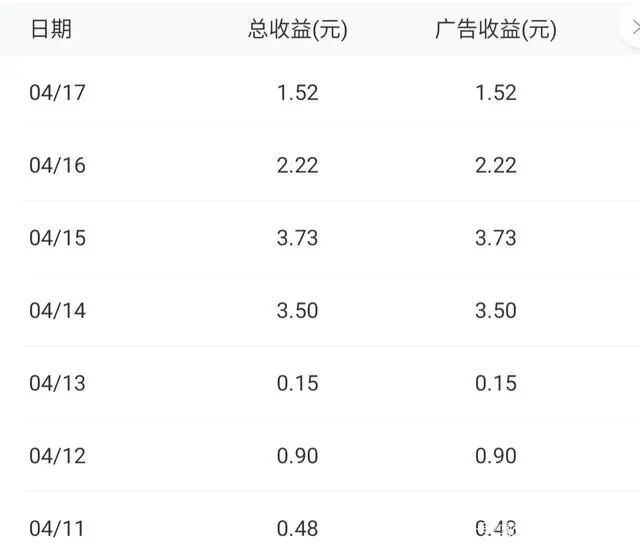640x547 pixels.
Task: Open the 04/16 date row
Action: (320, 165)
